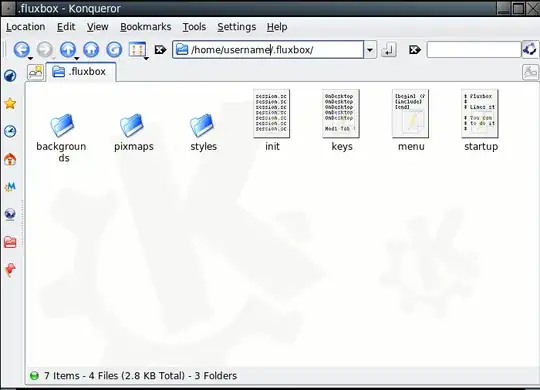Open Network globe panel in sidebar
The width and height of the screenshot is (540, 390).
click(x=10, y=214)
